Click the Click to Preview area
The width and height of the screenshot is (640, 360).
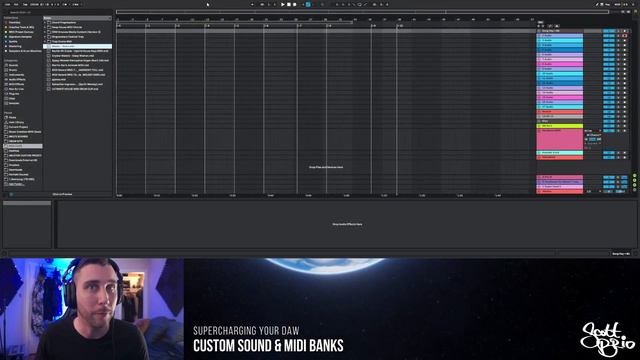coord(62,194)
